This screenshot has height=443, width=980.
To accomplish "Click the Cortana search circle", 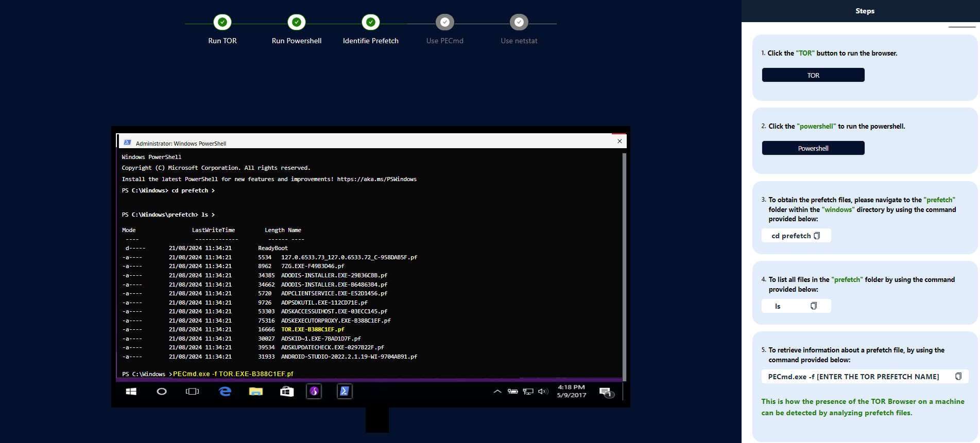I will [162, 392].
